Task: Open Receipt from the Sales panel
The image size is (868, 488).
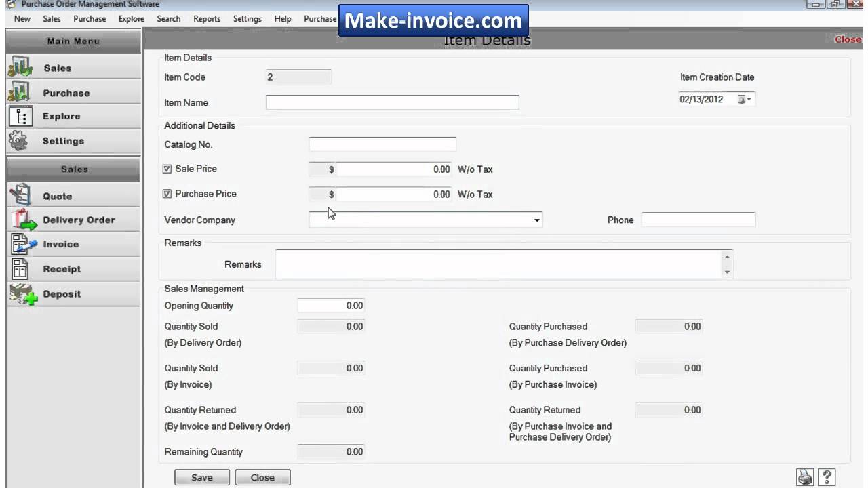Action: [73, 269]
